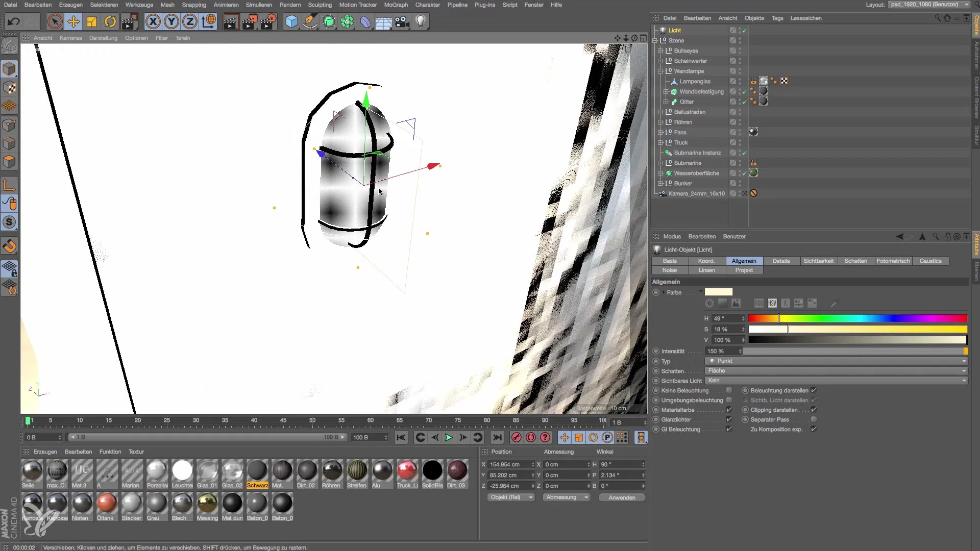
Task: Toggle Z axis lock
Action: click(x=190, y=21)
